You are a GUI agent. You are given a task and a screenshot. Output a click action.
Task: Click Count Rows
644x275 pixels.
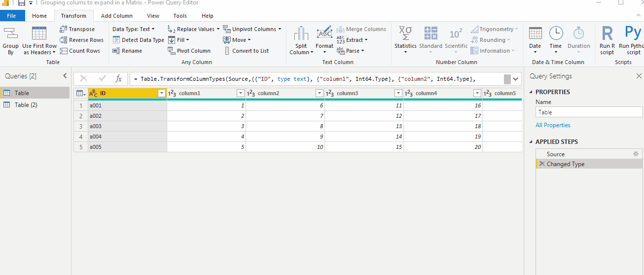[80, 51]
